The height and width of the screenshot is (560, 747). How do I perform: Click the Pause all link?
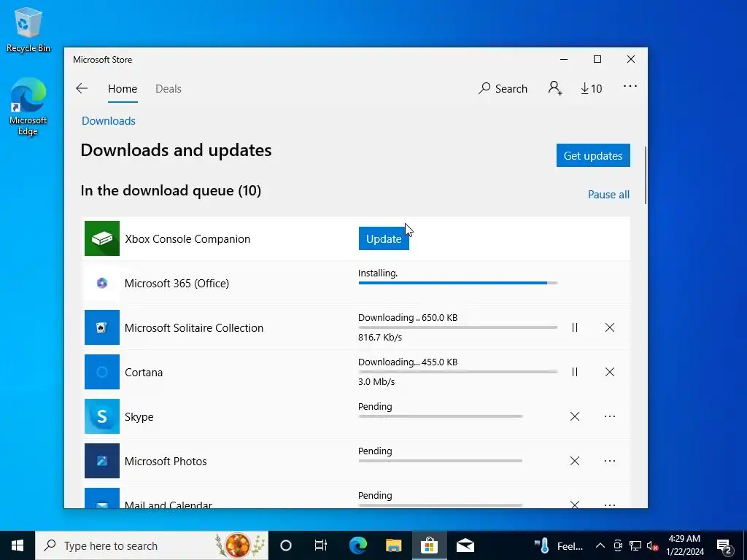(608, 194)
